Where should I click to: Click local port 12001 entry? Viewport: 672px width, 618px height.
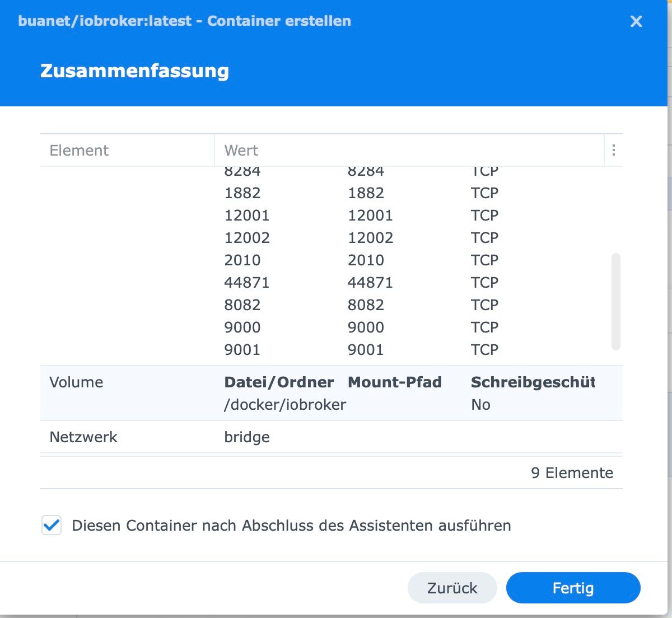(247, 216)
